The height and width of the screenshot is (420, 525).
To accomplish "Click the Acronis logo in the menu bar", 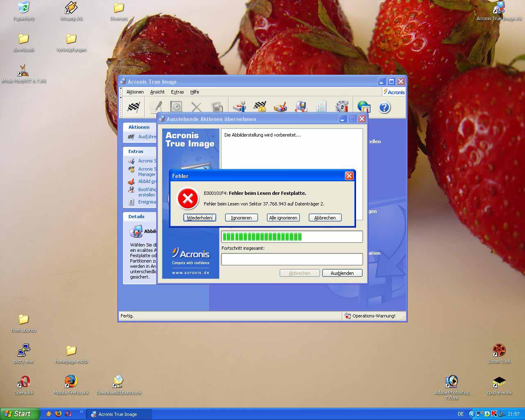I will coord(394,92).
